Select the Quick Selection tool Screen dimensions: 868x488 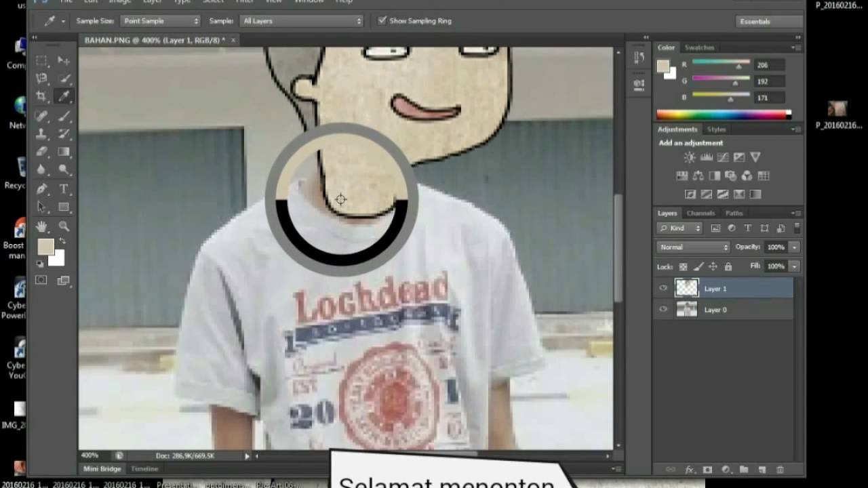64,79
